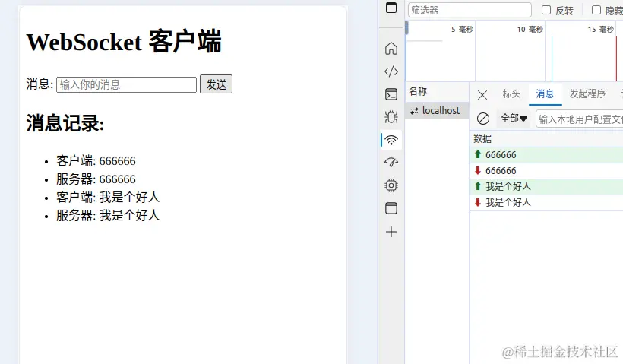623x364 pixels.
Task: Open the Console panel icon
Action: 391,94
